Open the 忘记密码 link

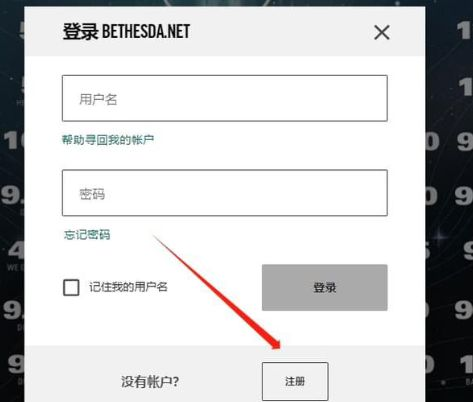tap(87, 235)
